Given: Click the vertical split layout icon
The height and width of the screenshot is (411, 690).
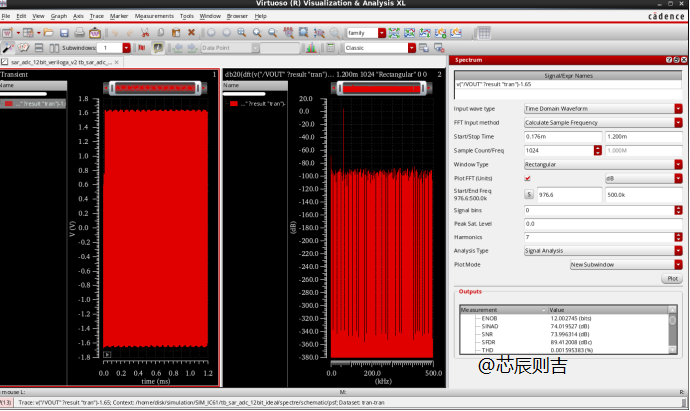Looking at the screenshot, I should 54,48.
